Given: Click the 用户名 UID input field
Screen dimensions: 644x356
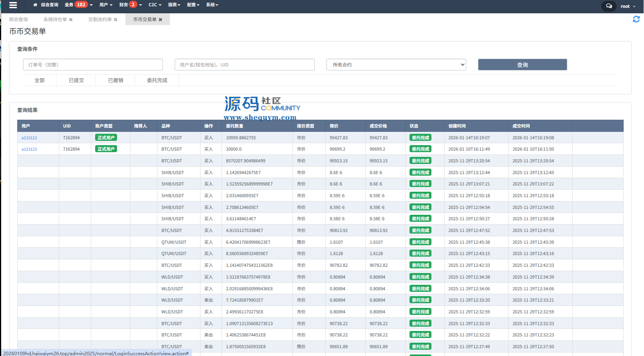Looking at the screenshot, I should coord(244,65).
